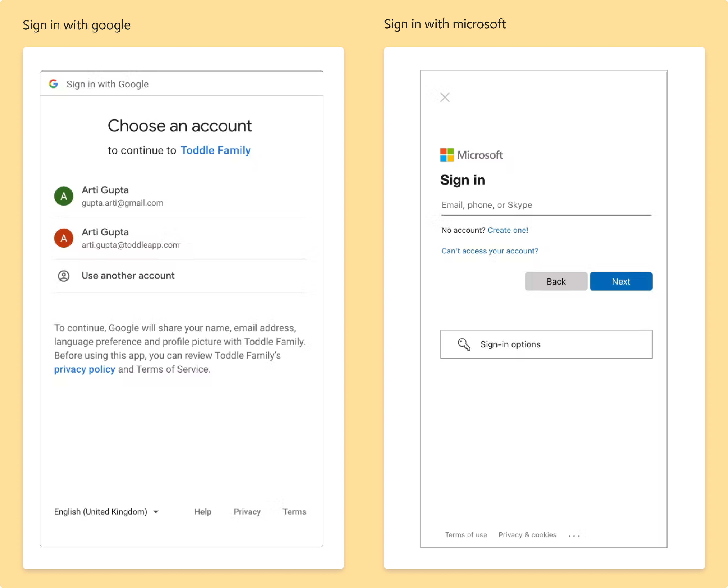Click the Email, phone, or Skype field
728x588 pixels.
coord(546,205)
